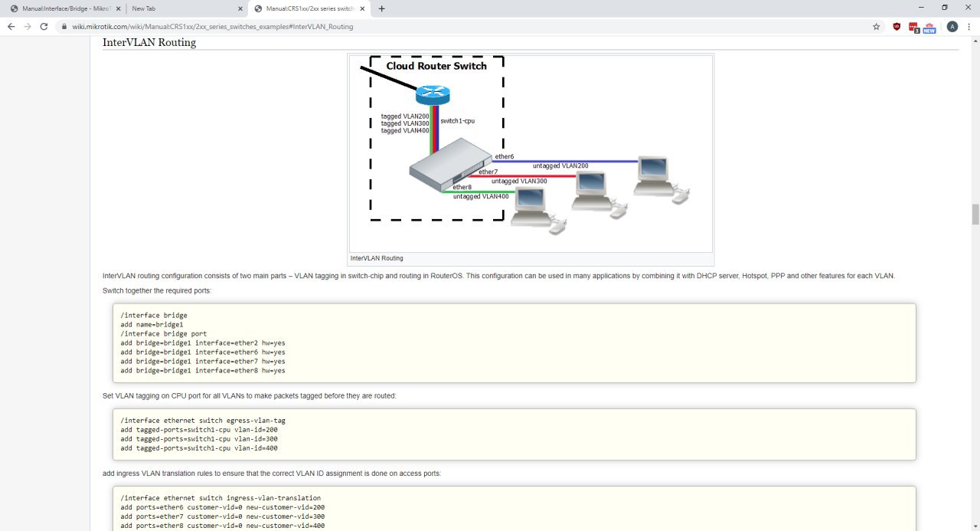Click the 'interface=ether7 hw=yes' code line
The height and width of the screenshot is (531, 980).
click(203, 361)
